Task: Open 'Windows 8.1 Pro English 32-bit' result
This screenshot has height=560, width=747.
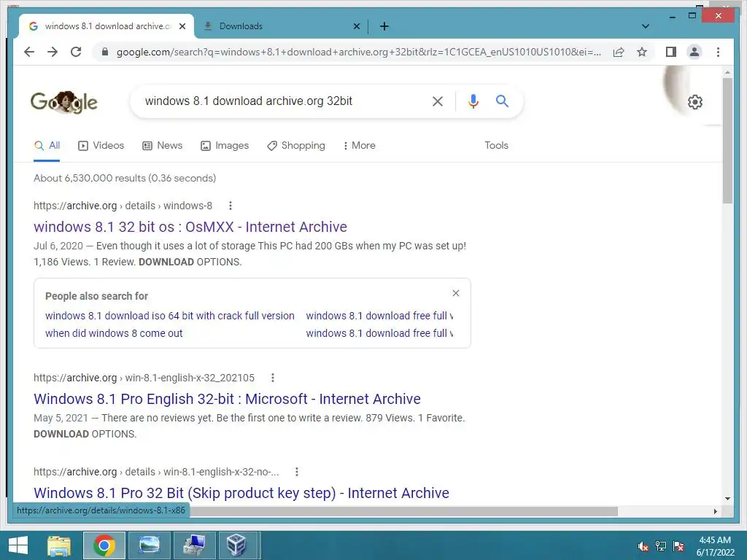Action: click(x=228, y=399)
